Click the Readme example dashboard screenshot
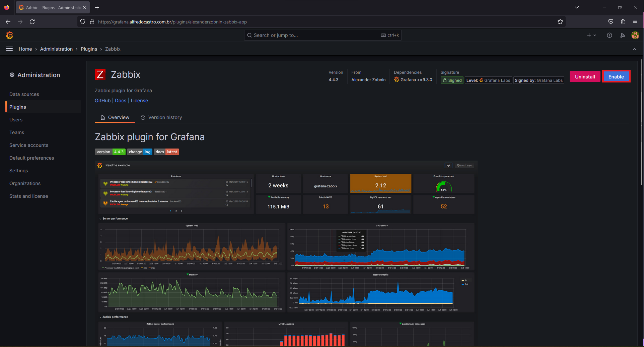Screen dimensions: 644x347 [286, 254]
